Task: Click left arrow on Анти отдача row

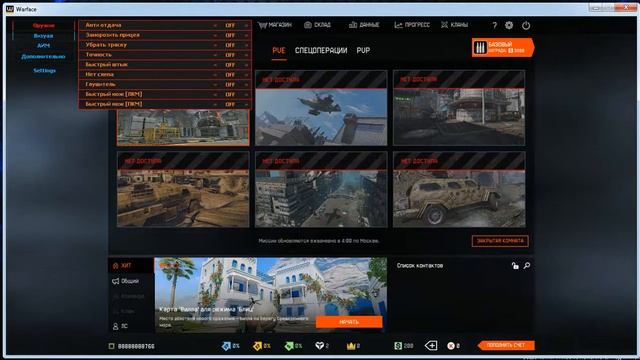Action: pyautogui.click(x=215, y=25)
